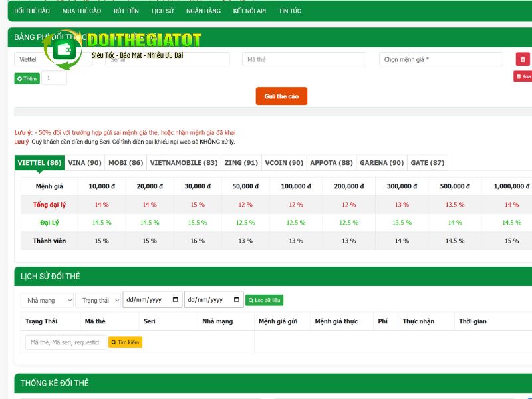The image size is (532, 399).
Task: Click the THỐNG KÊ ĐỔI THẺ section header
Action: point(55,383)
